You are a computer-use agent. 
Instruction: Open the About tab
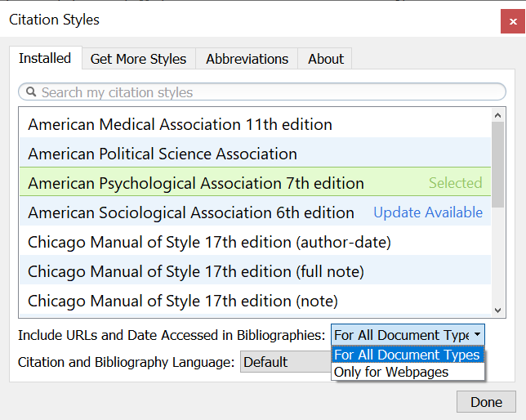[x=325, y=59]
